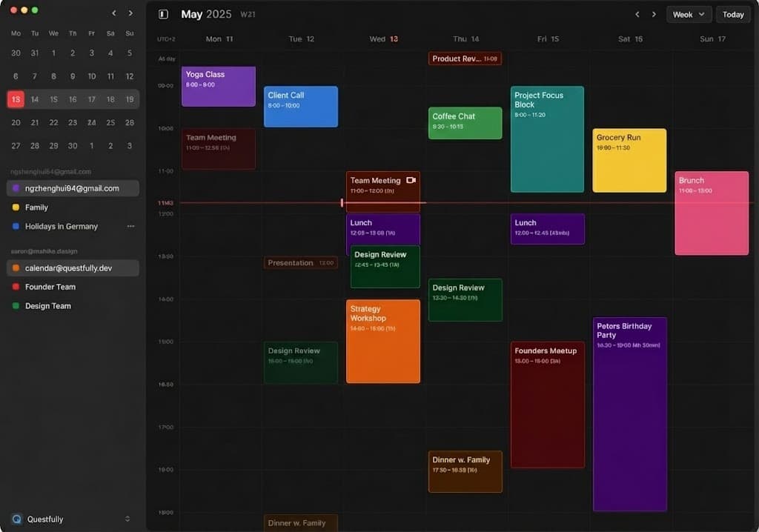Screen dimensions: 759x532
Task: Go to previous month in mini calendar
Action: (113, 13)
